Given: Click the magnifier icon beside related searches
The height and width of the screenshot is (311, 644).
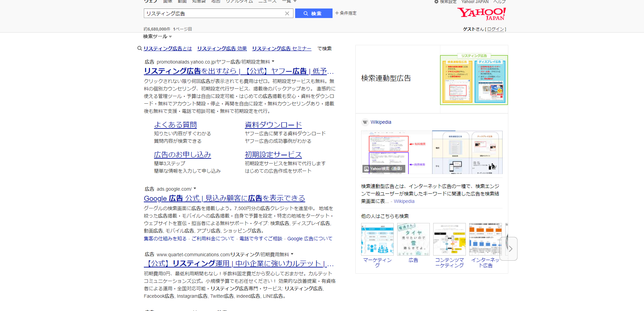Looking at the screenshot, I should point(139,48).
